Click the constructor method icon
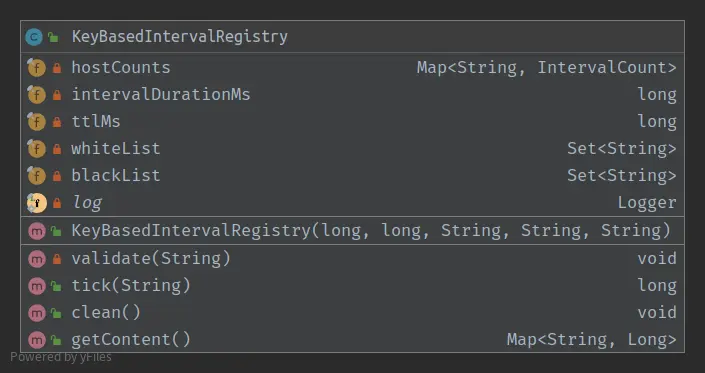Screen dimensions: 705x373 coord(37,231)
